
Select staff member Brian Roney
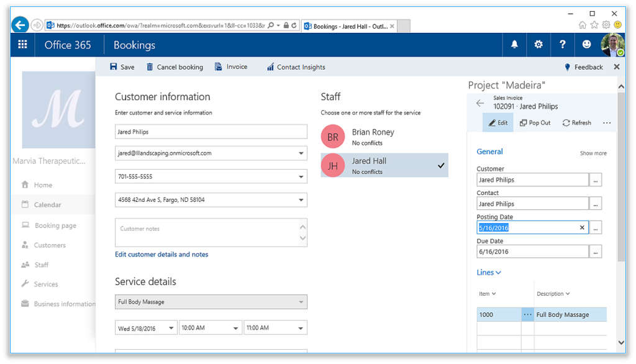[x=384, y=137]
